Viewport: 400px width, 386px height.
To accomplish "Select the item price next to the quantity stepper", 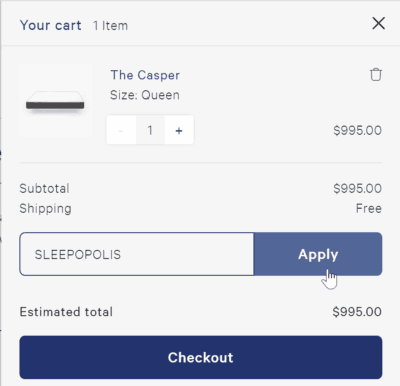I will (x=357, y=130).
